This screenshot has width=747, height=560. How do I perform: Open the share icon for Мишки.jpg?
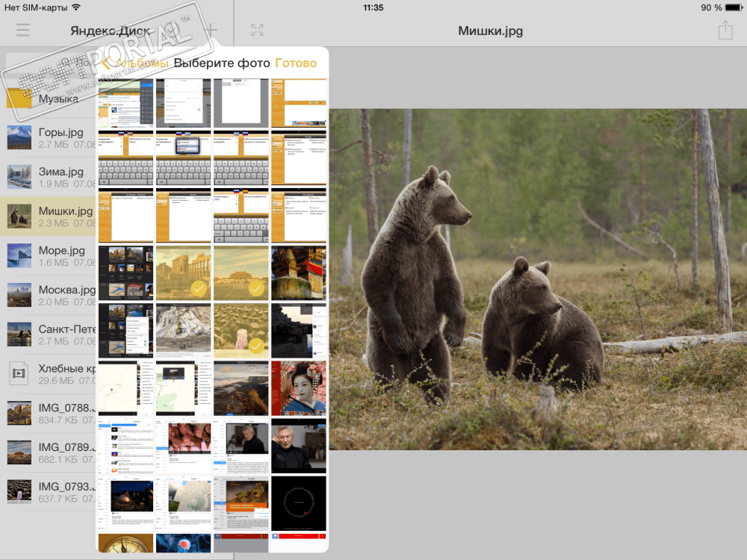click(725, 30)
